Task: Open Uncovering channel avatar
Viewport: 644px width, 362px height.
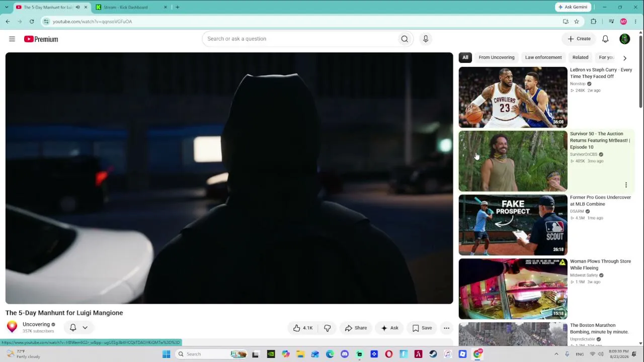Action: click(x=12, y=327)
